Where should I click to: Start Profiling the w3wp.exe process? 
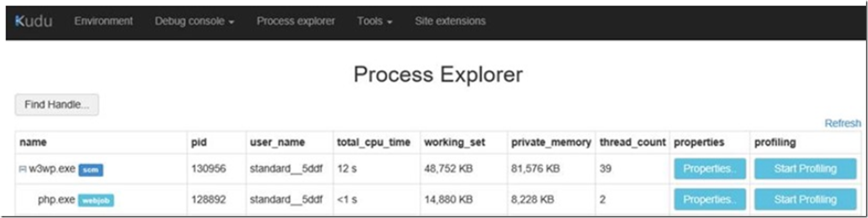[x=805, y=168]
